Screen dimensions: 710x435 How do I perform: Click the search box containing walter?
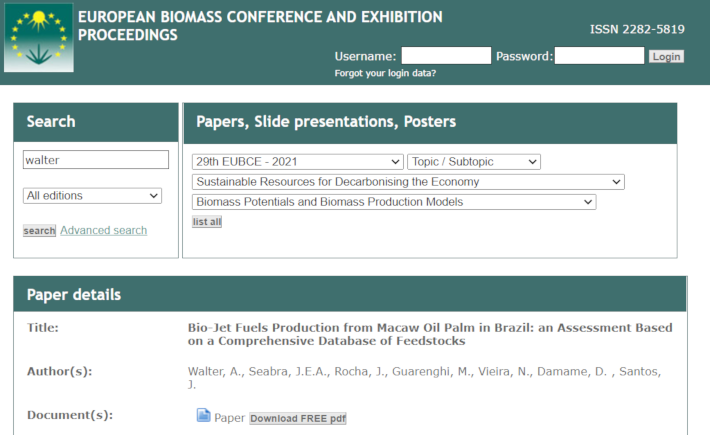[x=96, y=160]
